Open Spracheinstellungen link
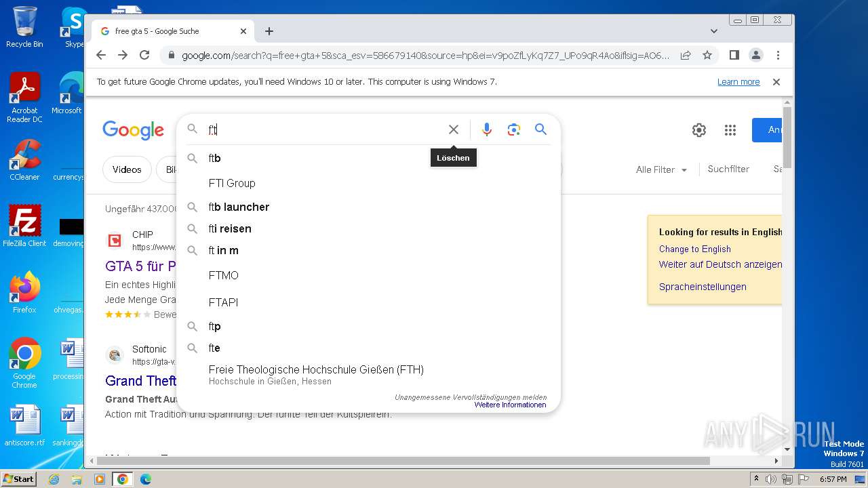 tap(703, 287)
